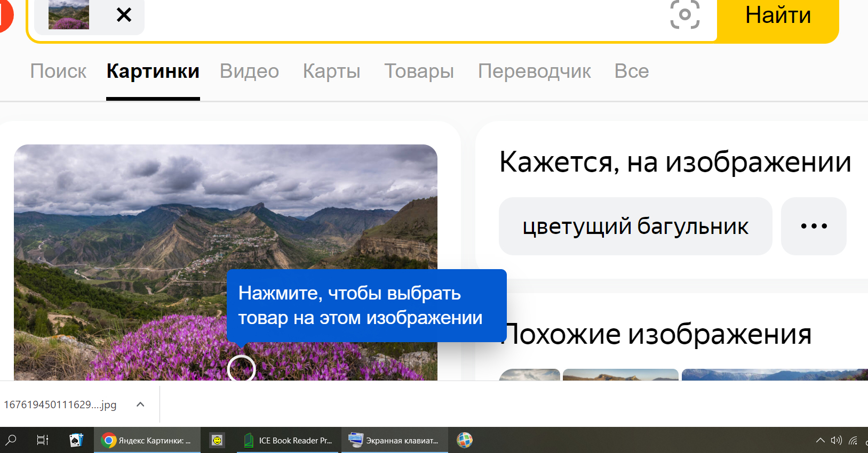The width and height of the screenshot is (868, 453).
Task: Open the Переводчик tab
Action: pyautogui.click(x=534, y=71)
